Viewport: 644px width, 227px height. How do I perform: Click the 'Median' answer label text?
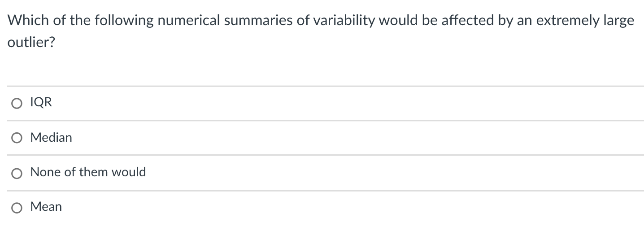click(51, 137)
